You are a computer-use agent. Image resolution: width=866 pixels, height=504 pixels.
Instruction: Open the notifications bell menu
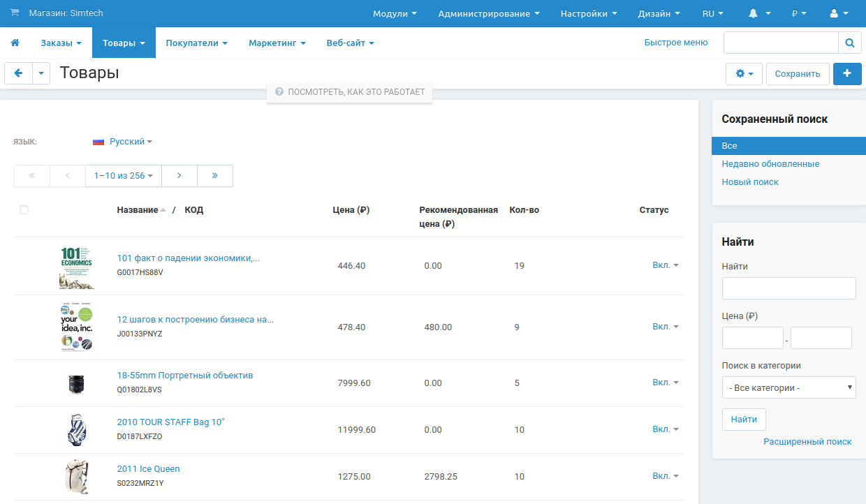(760, 13)
